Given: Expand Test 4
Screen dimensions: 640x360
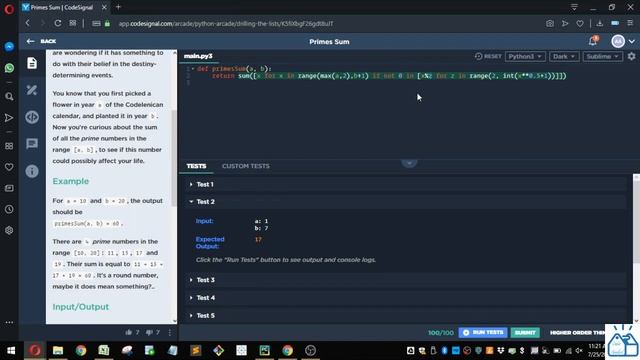Looking at the screenshot, I should [405, 298].
